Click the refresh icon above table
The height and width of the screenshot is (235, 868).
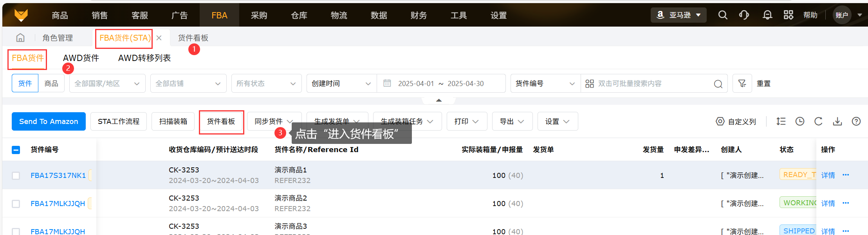pyautogui.click(x=818, y=122)
